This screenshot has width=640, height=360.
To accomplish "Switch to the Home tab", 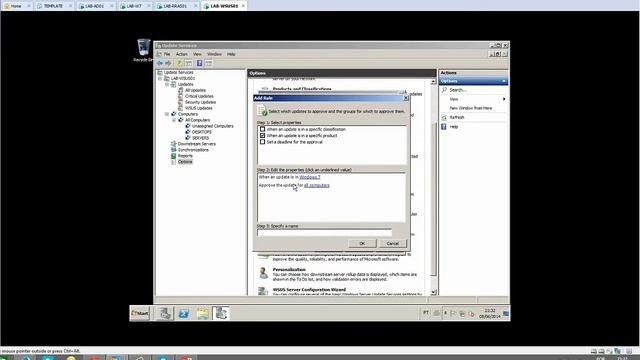I will tap(16, 6).
